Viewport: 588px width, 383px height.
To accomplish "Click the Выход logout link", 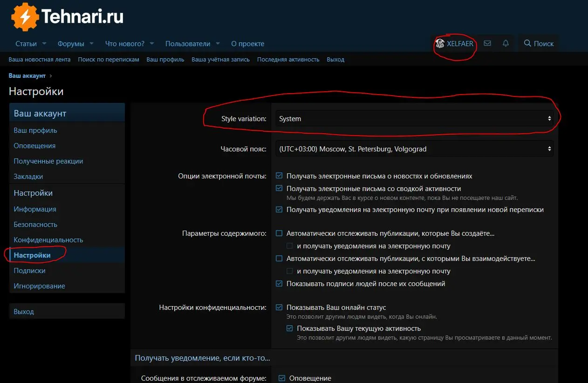I will point(335,59).
